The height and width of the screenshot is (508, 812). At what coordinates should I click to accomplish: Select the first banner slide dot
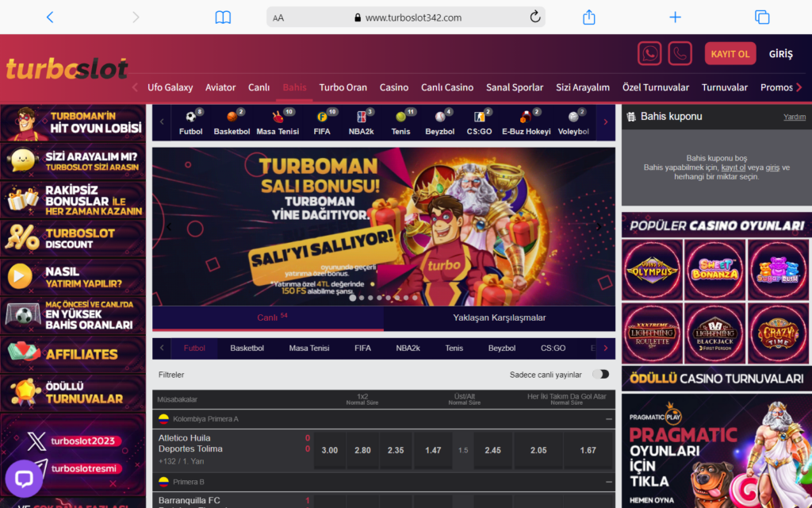pyautogui.click(x=353, y=298)
